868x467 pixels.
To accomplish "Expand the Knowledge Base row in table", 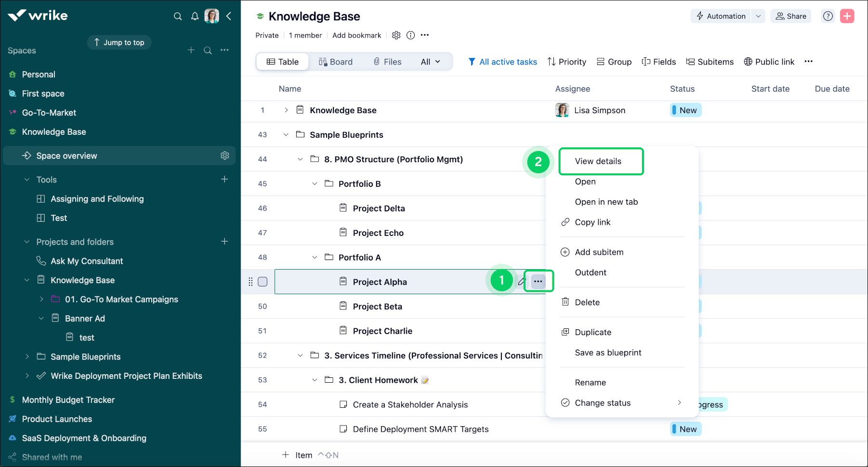I will [286, 110].
